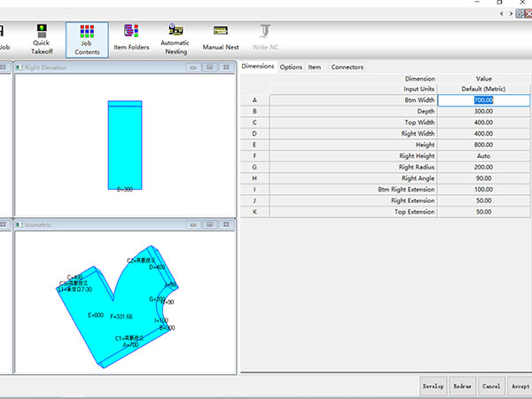Select the Right Height Auto value
532x399 pixels.
click(483, 156)
